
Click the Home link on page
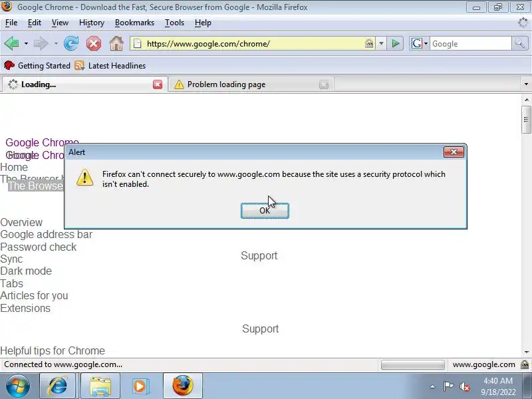coord(14,168)
